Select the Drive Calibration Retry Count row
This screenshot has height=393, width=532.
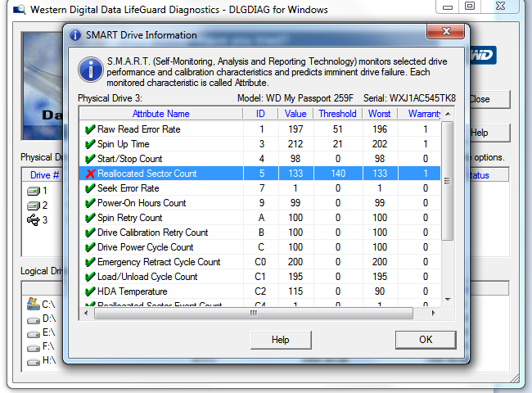pyautogui.click(x=260, y=233)
